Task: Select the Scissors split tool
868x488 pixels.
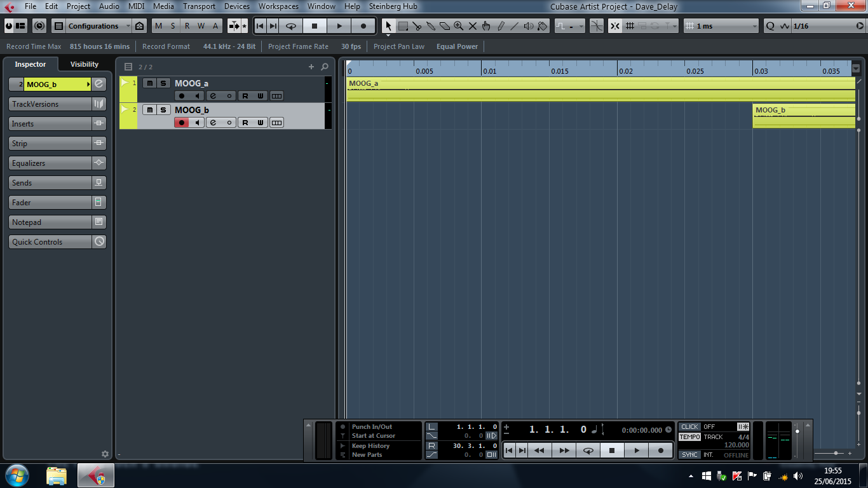Action: tap(417, 26)
